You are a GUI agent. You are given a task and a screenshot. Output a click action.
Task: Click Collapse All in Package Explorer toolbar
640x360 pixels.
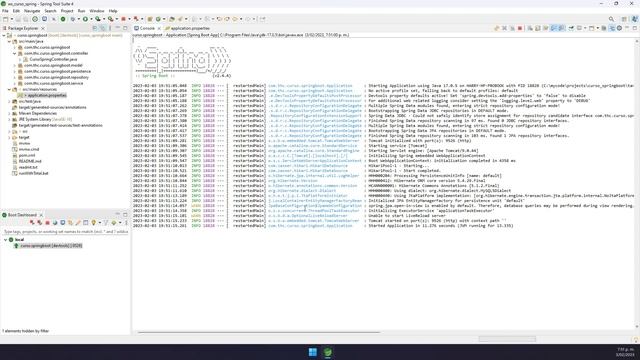pyautogui.click(x=95, y=28)
